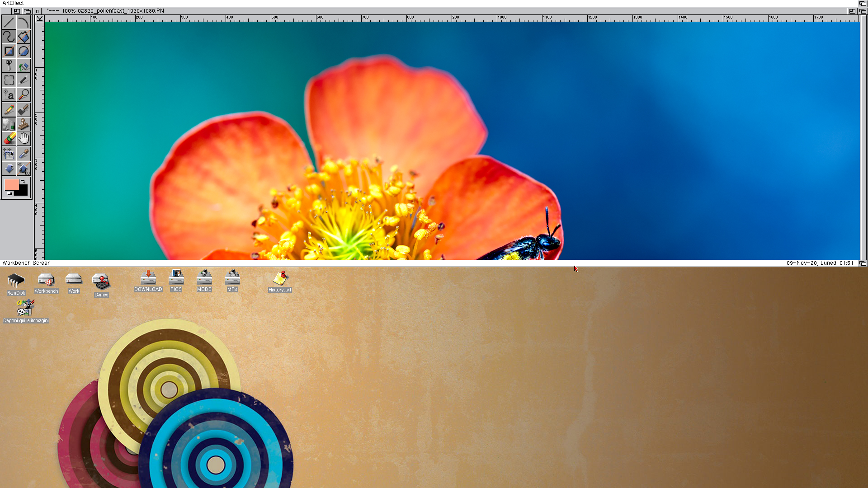Click the vertical ruler beside the image

pyautogui.click(x=40, y=141)
